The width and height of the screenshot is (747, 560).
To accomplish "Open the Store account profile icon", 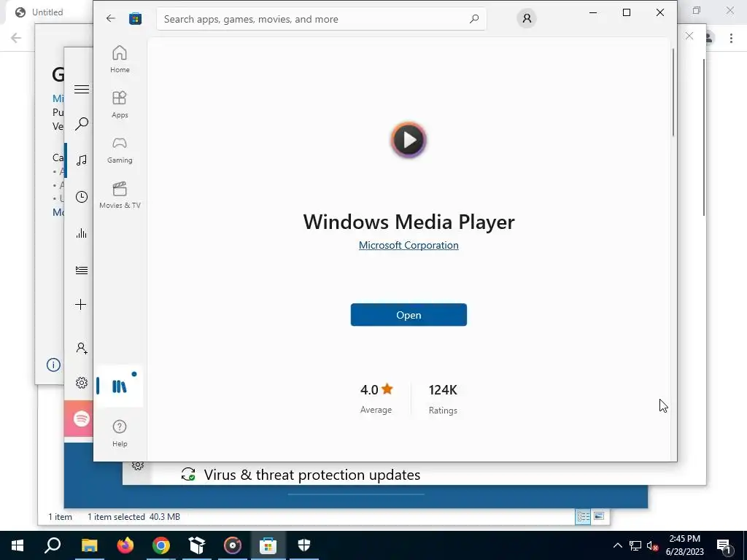I will coord(527,18).
